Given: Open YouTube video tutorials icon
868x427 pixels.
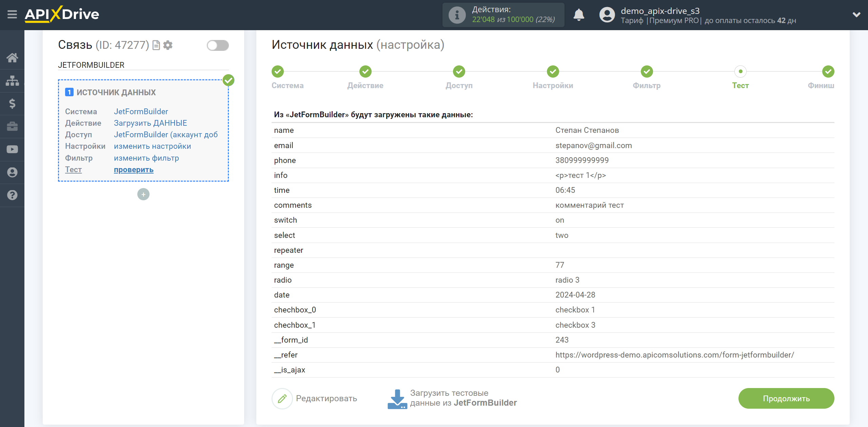Looking at the screenshot, I should click(x=12, y=149).
